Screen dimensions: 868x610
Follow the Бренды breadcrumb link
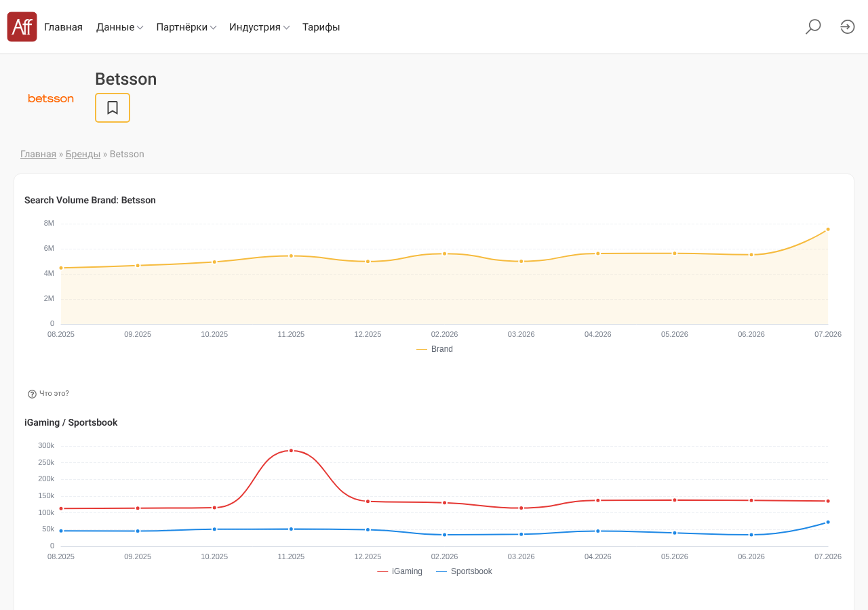pyautogui.click(x=83, y=154)
